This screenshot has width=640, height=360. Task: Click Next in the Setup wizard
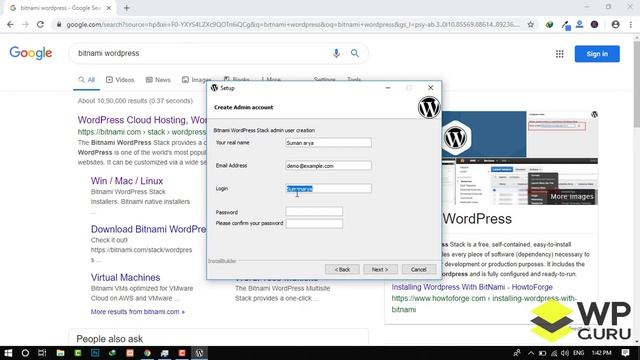(x=380, y=269)
